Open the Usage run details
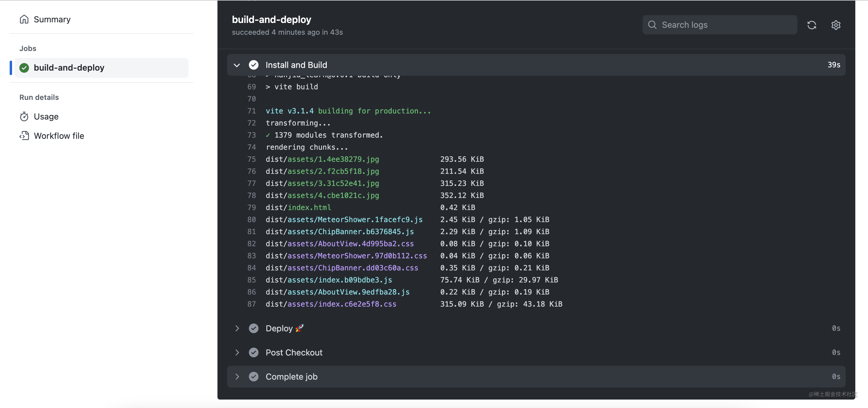 pos(45,117)
